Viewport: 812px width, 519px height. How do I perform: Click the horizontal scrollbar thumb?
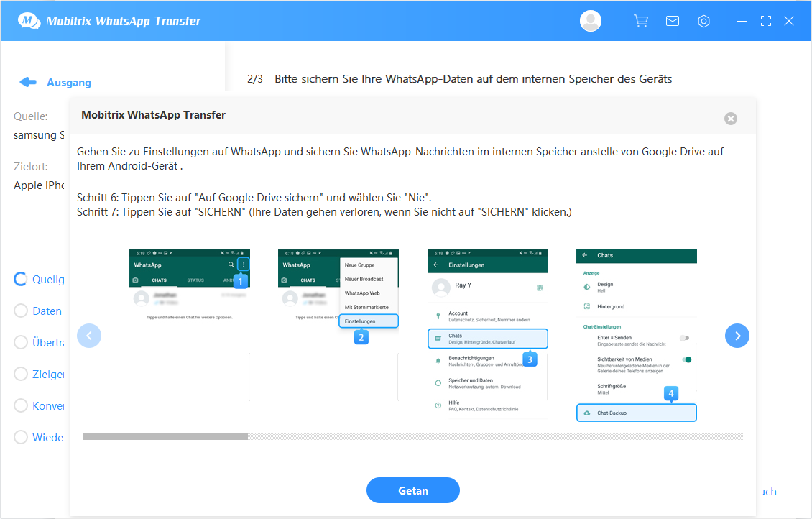pos(166,436)
